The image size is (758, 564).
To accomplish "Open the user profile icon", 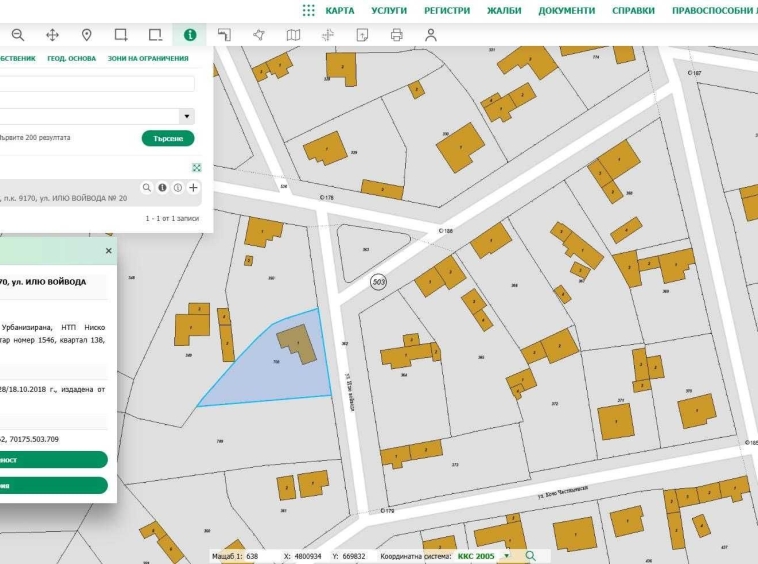I will (431, 35).
